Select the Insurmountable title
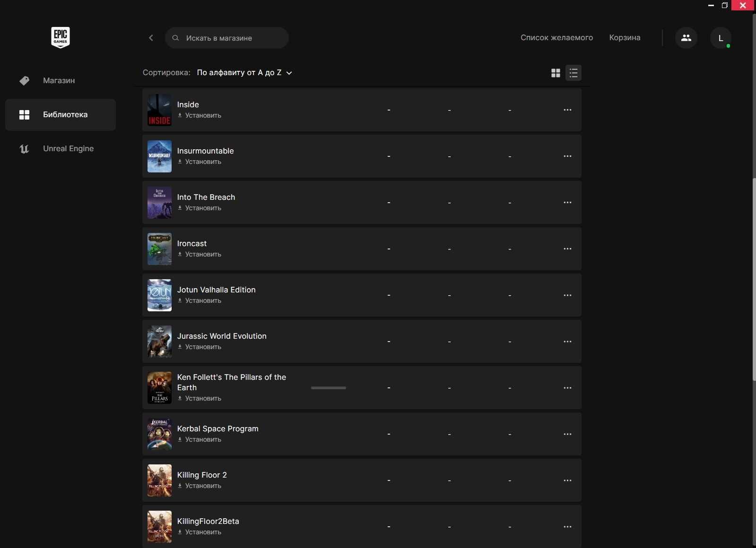This screenshot has height=548, width=756. [205, 151]
